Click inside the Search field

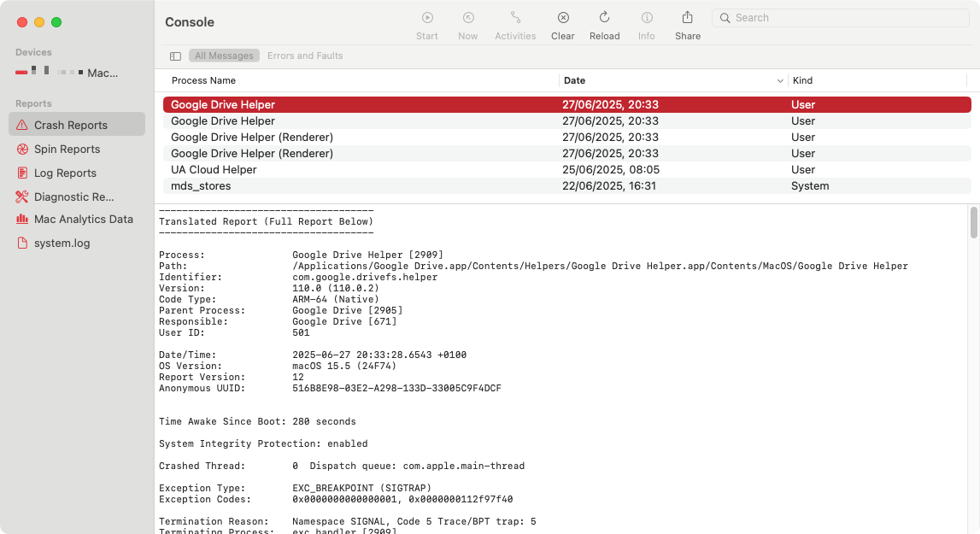point(840,17)
